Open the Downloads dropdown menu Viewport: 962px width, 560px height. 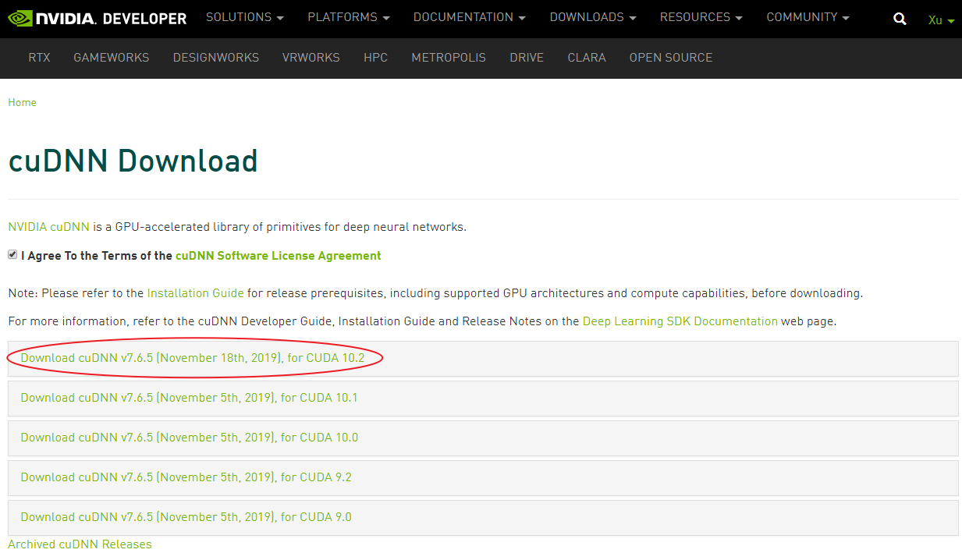pos(593,17)
